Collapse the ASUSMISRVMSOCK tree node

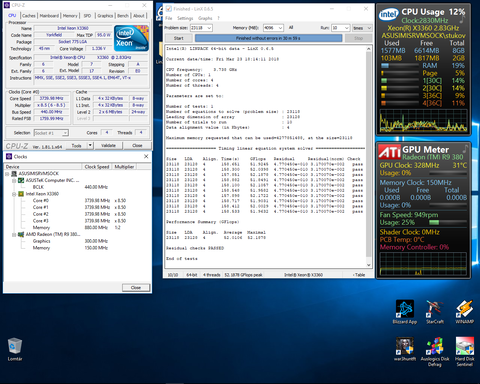7,174
